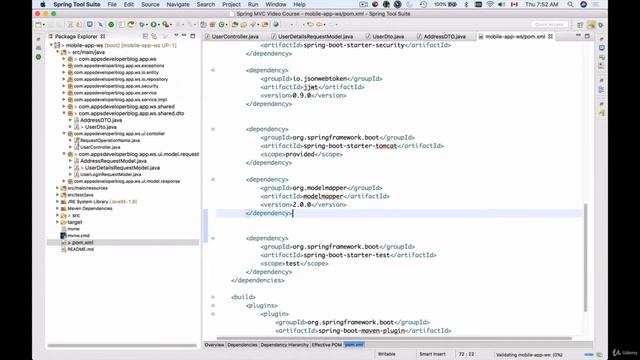Click the Relaunch red-green toolbar icon
This screenshot has width=640, height=360.
(x=131, y=25)
